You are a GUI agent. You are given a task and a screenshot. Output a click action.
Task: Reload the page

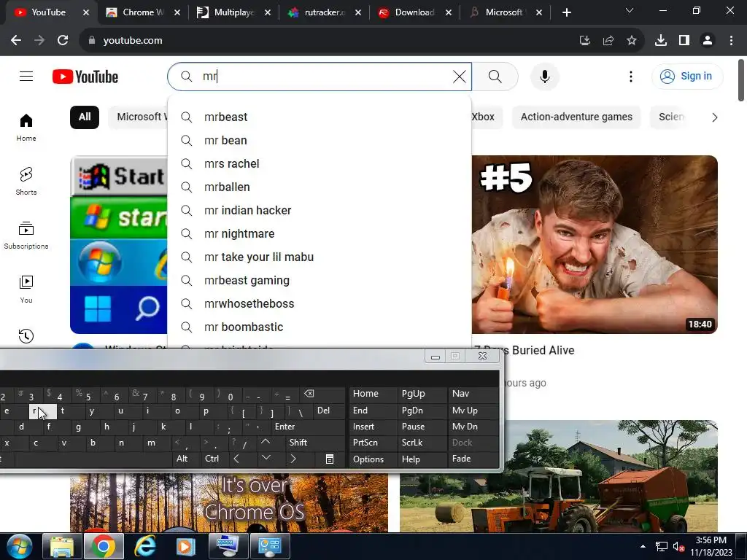click(63, 41)
